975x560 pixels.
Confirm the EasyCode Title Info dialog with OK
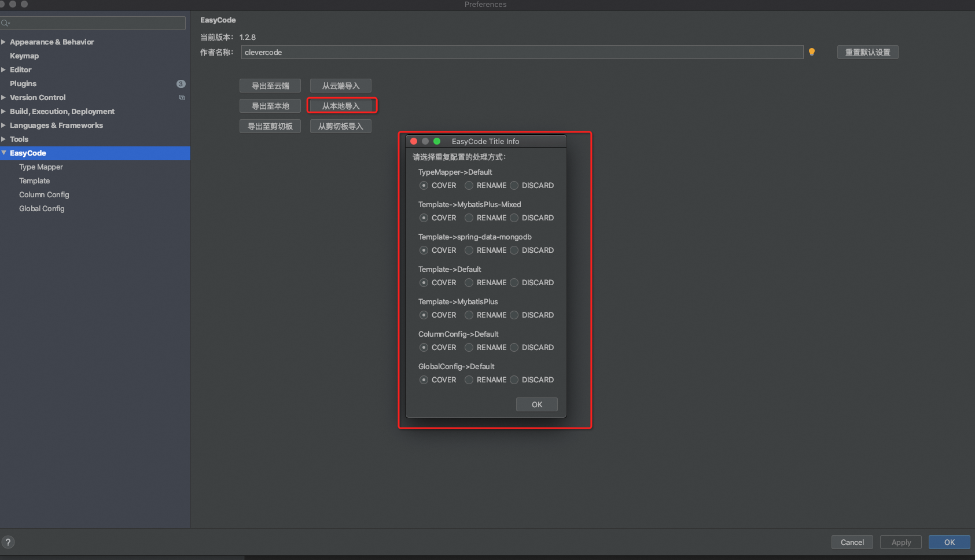click(x=537, y=404)
